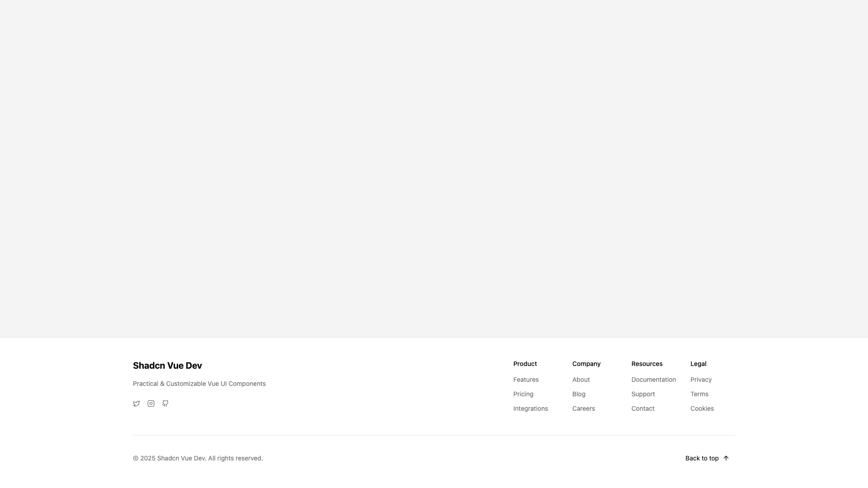Click the 2025 copyright notice text
868x488 pixels.
pos(198,458)
